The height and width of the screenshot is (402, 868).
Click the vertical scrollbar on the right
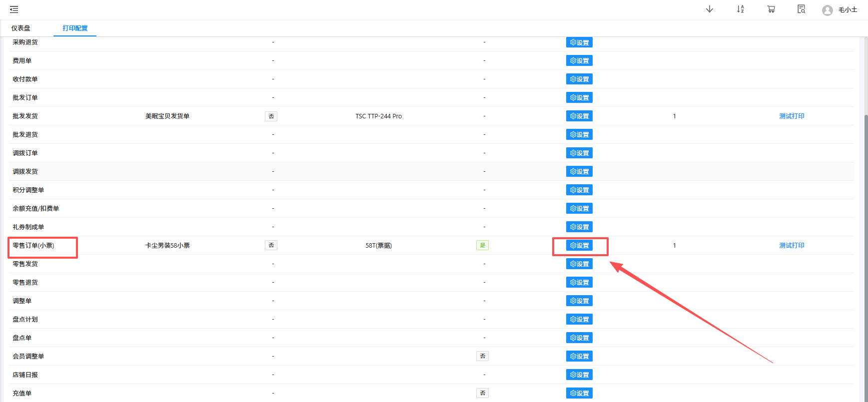click(866, 250)
